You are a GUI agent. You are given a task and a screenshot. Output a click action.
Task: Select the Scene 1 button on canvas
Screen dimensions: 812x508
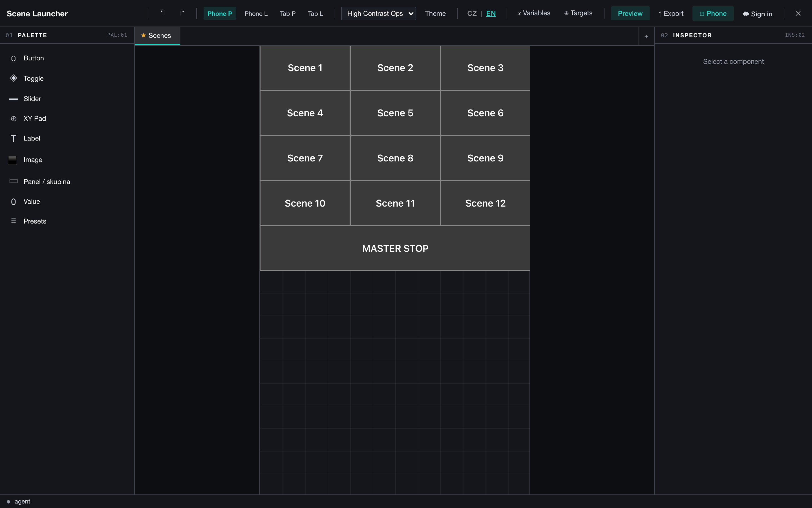point(305,68)
